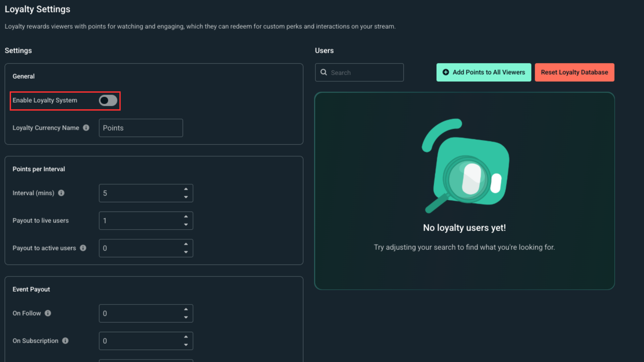The image size is (644, 362).
Task: Decrease Interval (mins) with down arrow
Action: [186, 197]
